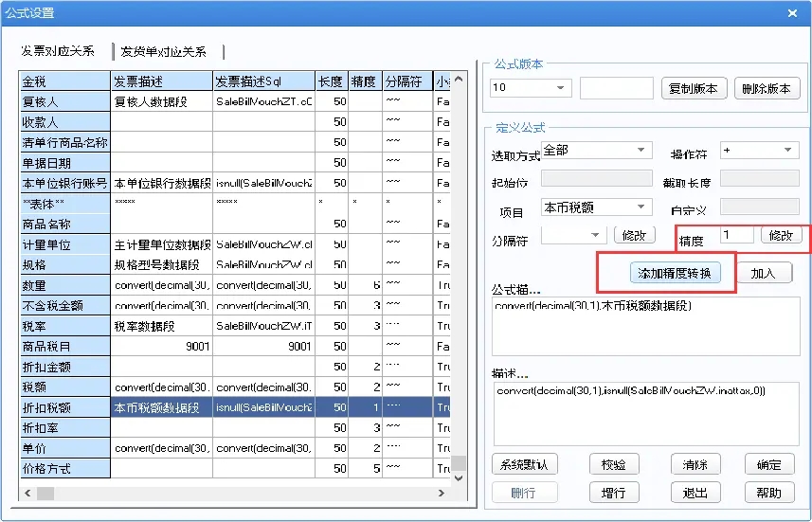Open the 操作符 dropdown showing +
The height and width of the screenshot is (522, 812).
[759, 151]
